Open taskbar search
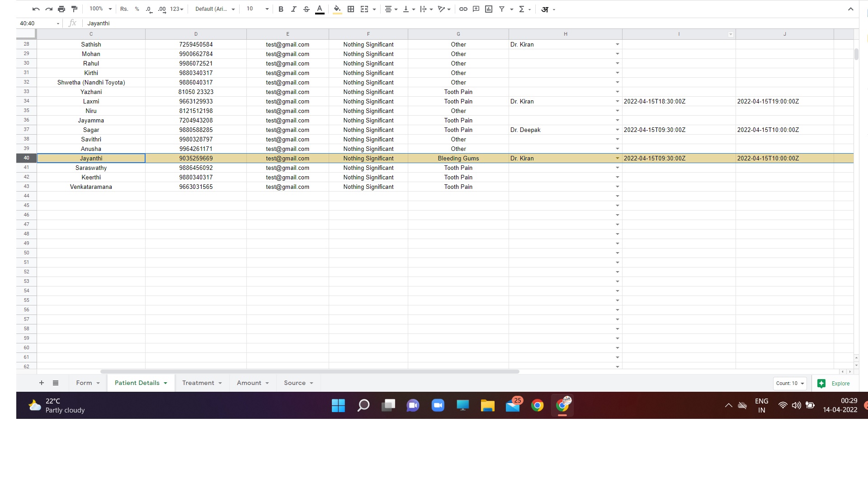Screen dimensions: 868x488 pos(363,405)
